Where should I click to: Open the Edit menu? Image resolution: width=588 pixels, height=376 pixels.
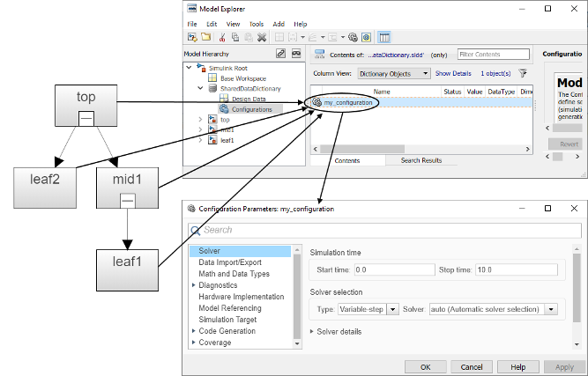(x=212, y=24)
